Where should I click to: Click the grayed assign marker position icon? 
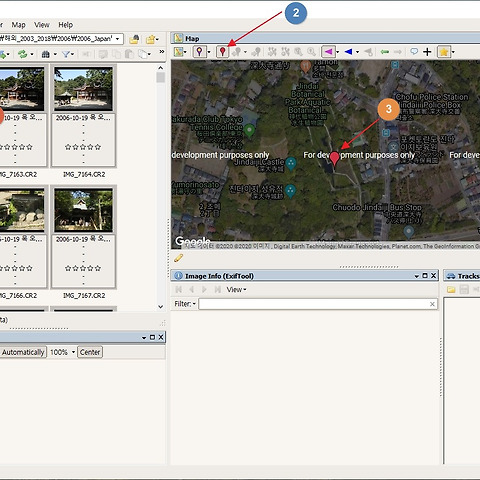click(x=237, y=52)
